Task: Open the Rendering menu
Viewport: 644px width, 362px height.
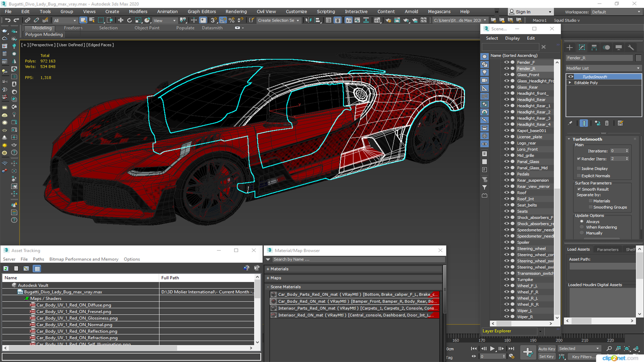Action: (x=236, y=11)
